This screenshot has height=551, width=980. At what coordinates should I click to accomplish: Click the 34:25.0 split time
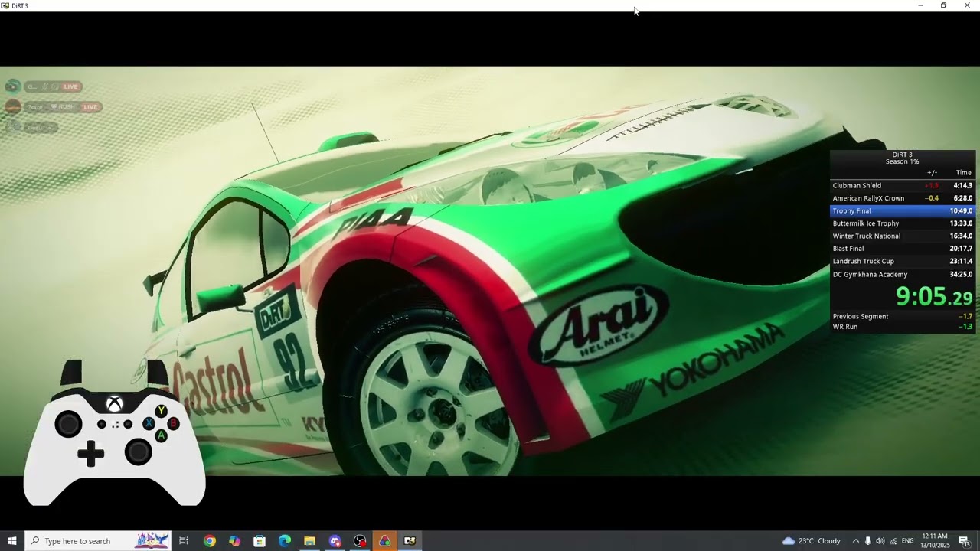961,274
